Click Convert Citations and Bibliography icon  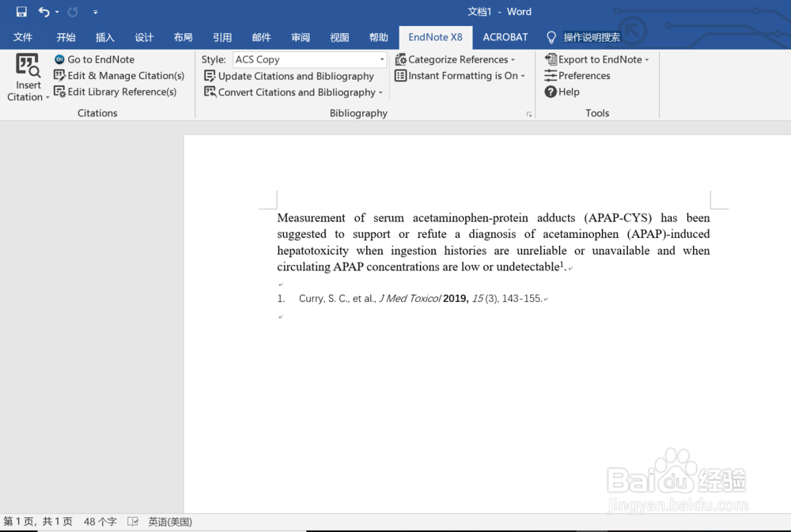(210, 92)
